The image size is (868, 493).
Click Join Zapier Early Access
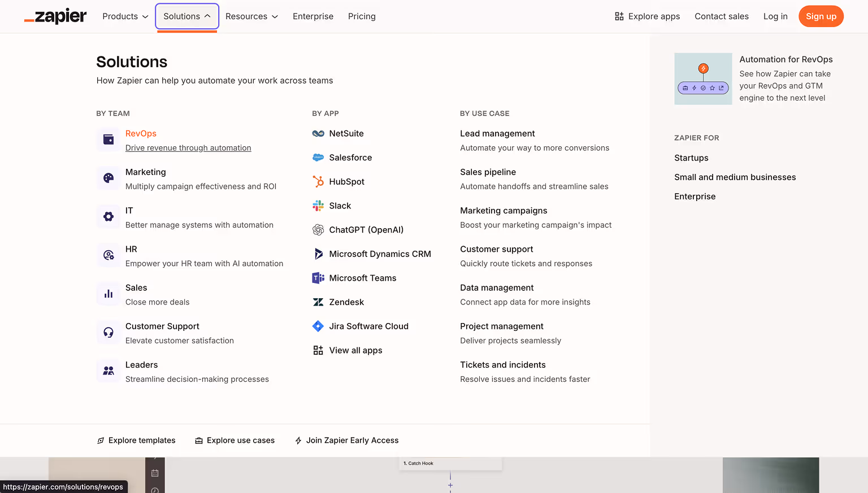tap(346, 440)
